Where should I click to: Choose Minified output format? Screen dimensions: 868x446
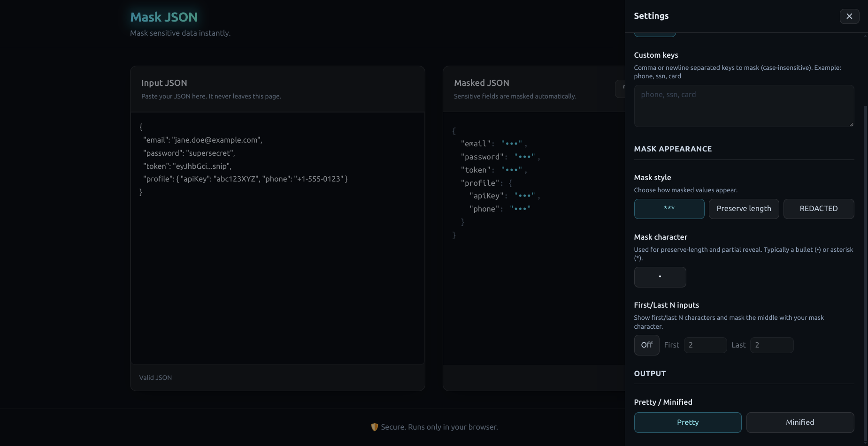tap(800, 423)
